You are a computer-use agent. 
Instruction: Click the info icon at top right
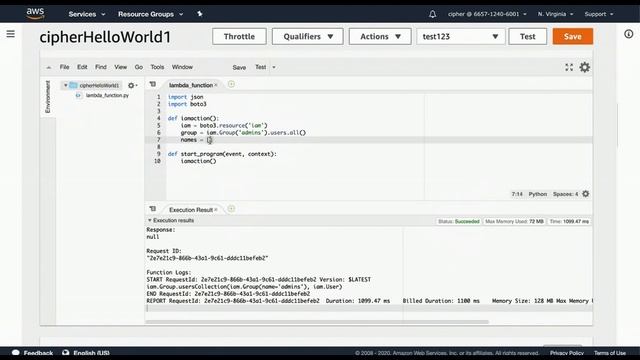(x=629, y=34)
